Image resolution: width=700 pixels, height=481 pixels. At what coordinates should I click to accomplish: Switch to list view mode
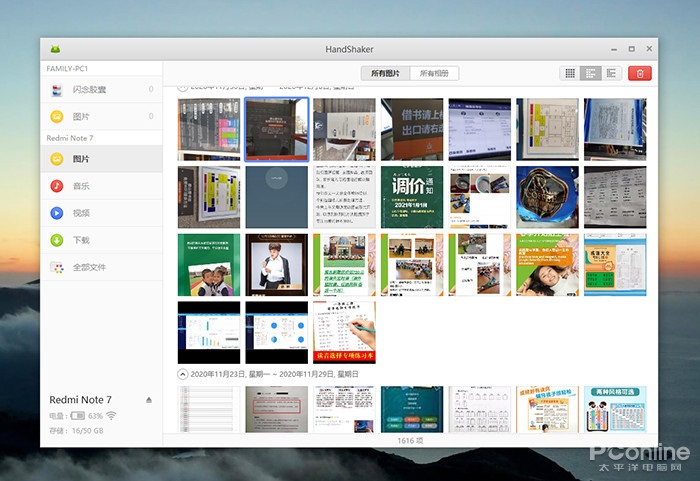click(611, 73)
